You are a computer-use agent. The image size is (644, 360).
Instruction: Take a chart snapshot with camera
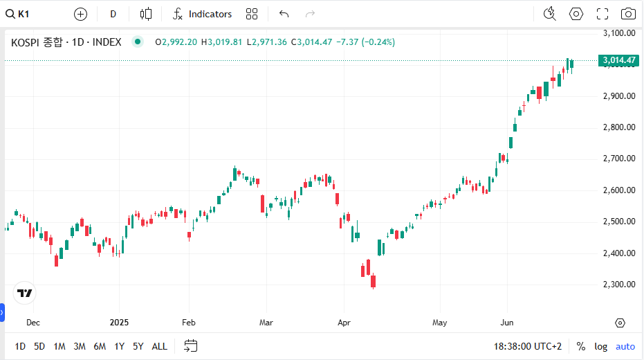pyautogui.click(x=628, y=14)
